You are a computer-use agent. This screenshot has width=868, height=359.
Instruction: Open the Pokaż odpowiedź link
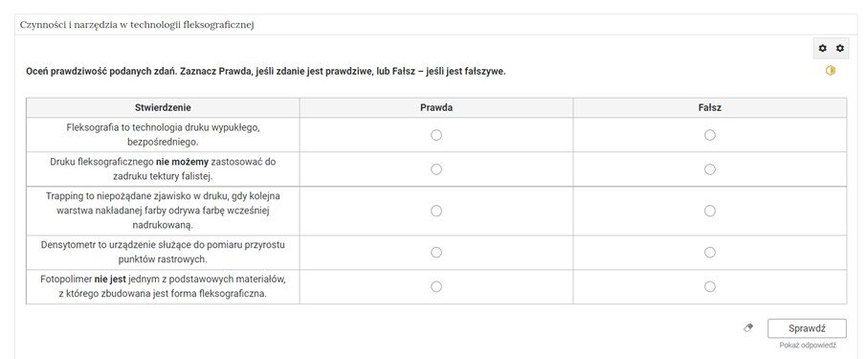(x=807, y=346)
